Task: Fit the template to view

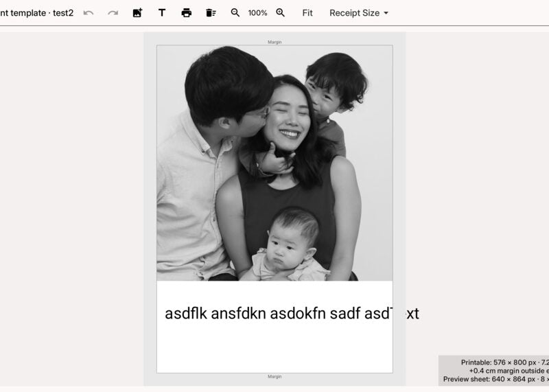Action: point(307,13)
